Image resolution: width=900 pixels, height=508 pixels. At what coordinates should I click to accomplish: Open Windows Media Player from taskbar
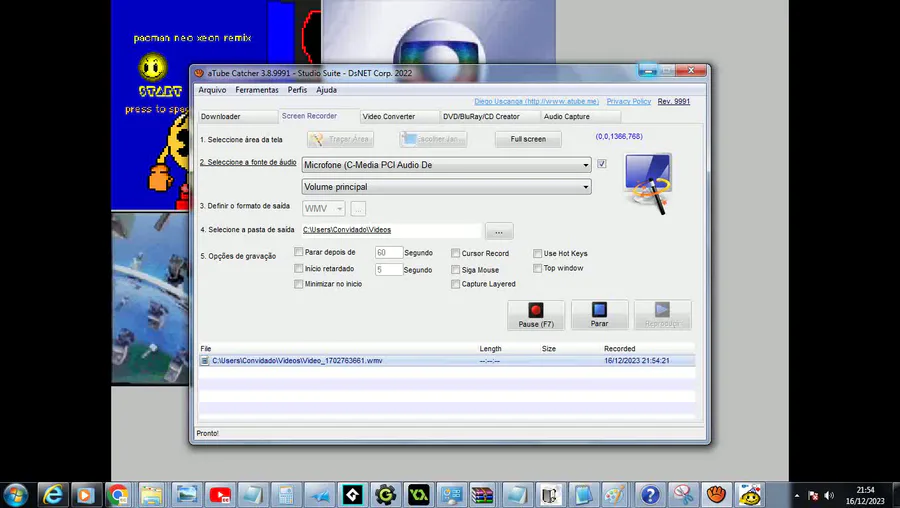[85, 495]
